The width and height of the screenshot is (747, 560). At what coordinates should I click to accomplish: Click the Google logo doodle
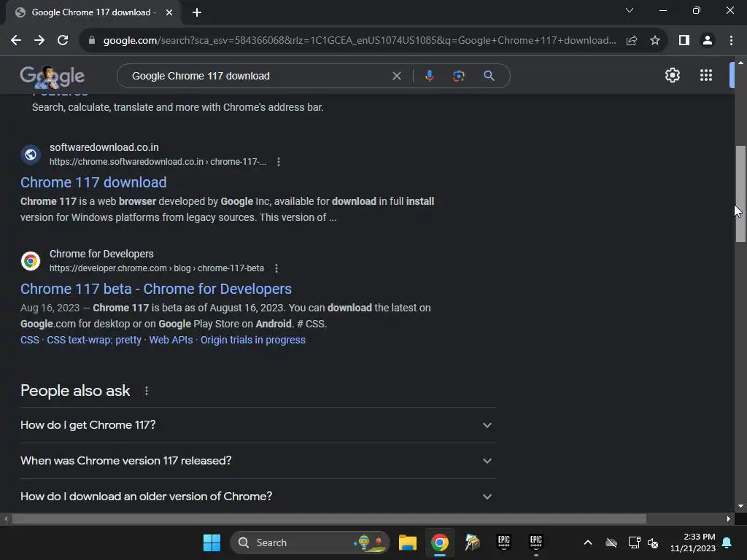pyautogui.click(x=53, y=76)
